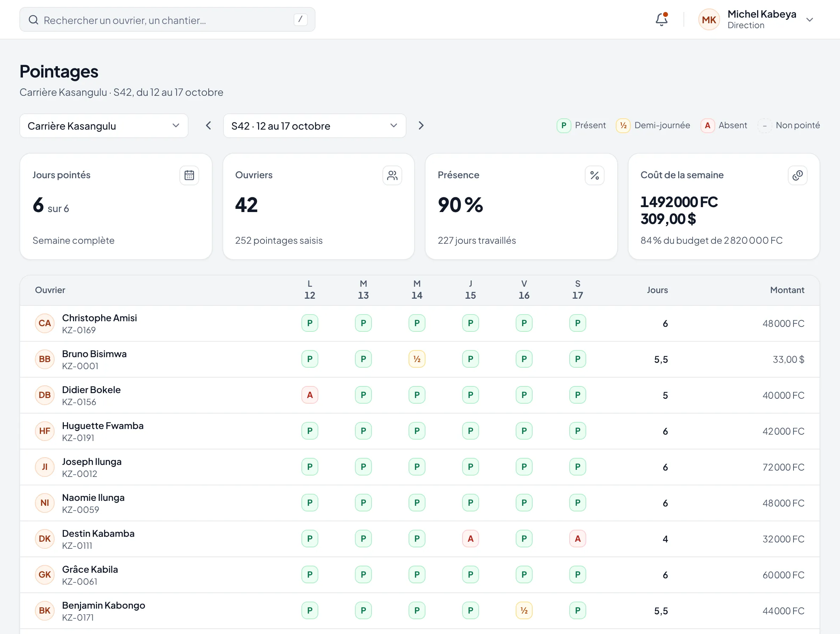Expand the Michel Kabeya user menu chevron
The width and height of the screenshot is (840, 634).
point(810,20)
